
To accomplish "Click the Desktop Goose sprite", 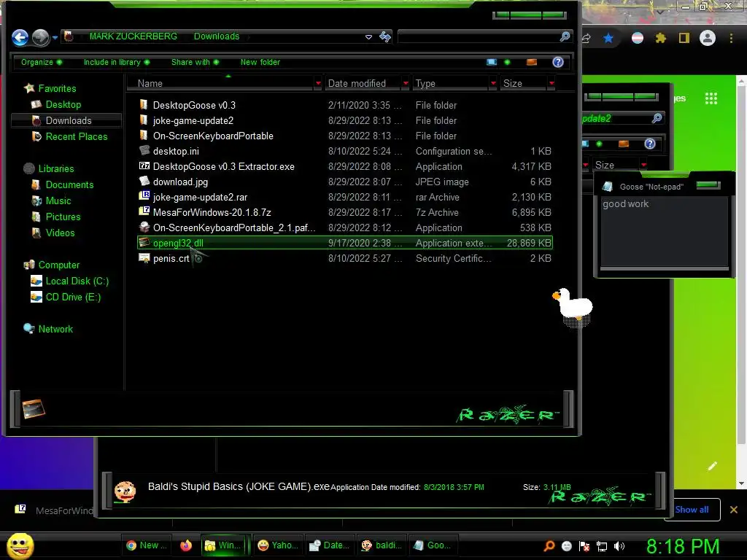I will click(573, 306).
